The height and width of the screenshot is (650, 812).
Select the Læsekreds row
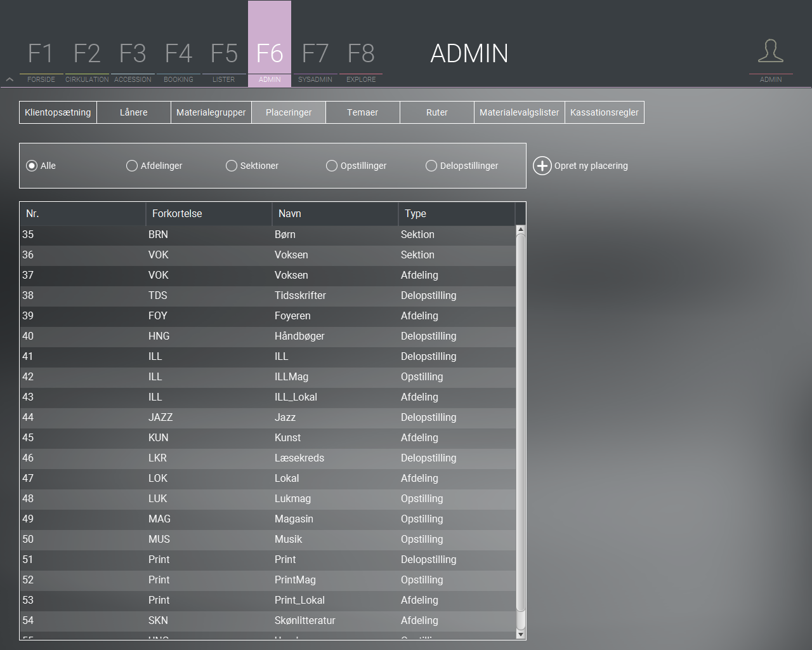tap(268, 458)
